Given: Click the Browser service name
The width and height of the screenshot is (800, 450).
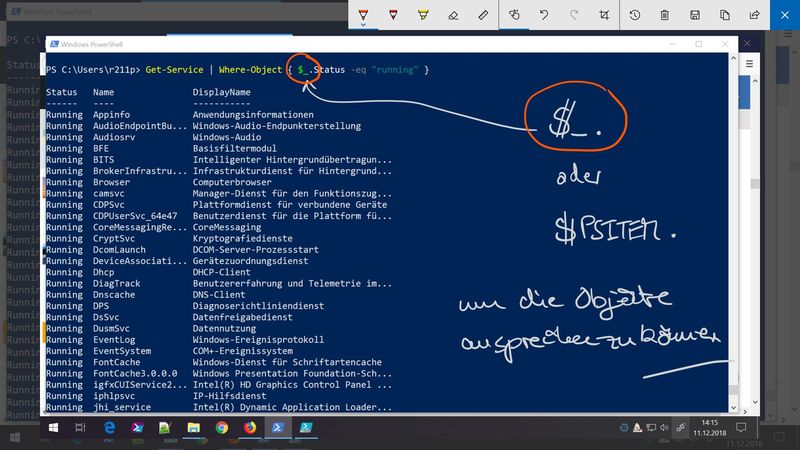Looking at the screenshot, I should point(111,182).
